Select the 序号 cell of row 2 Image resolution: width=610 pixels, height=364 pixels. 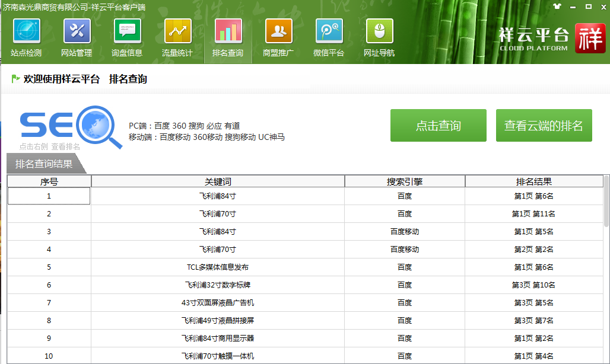[x=49, y=214]
